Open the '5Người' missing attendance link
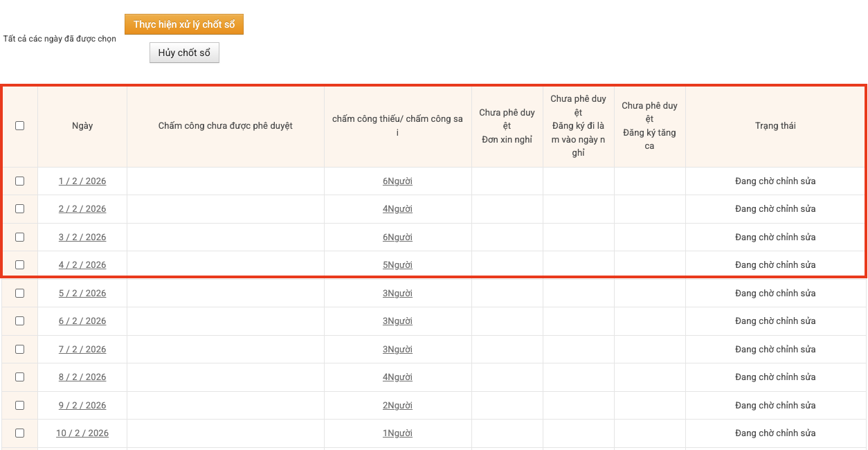The image size is (868, 450). [x=397, y=265]
